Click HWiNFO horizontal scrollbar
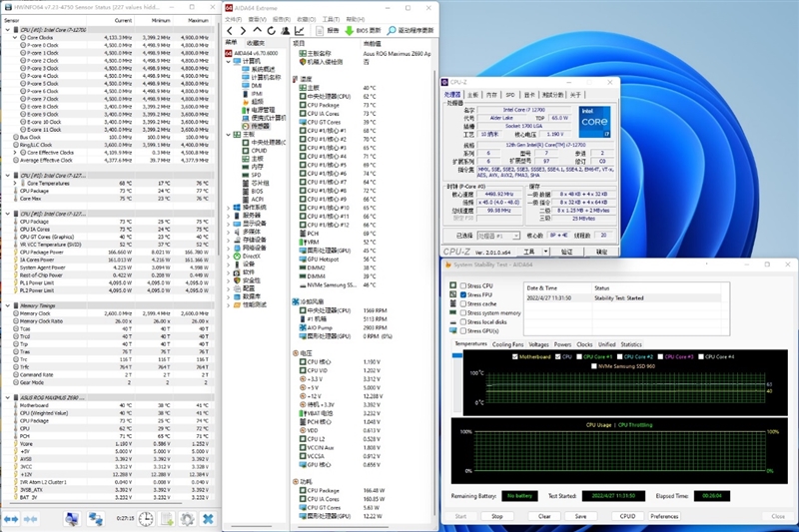The height and width of the screenshot is (532, 799). [x=94, y=504]
